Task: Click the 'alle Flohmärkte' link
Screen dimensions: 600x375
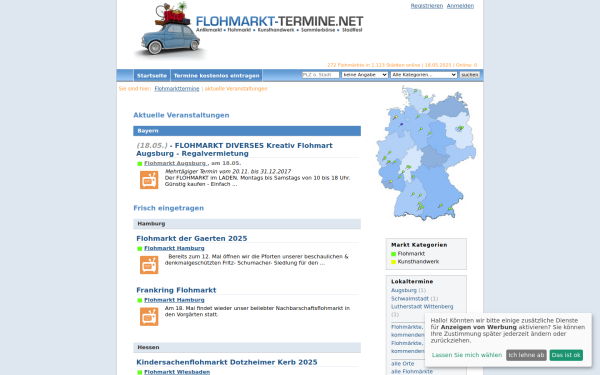Action: pyautogui.click(x=412, y=372)
